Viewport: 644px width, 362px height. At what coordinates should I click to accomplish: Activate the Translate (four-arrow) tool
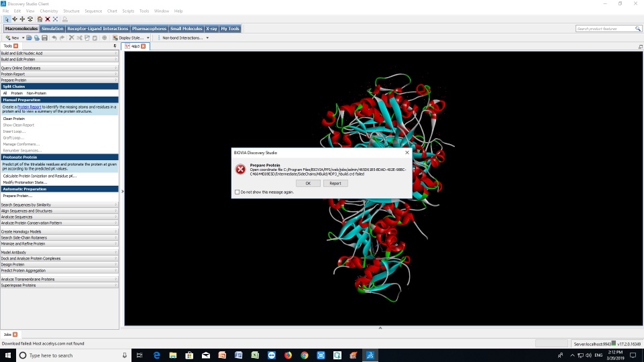[x=22, y=19]
